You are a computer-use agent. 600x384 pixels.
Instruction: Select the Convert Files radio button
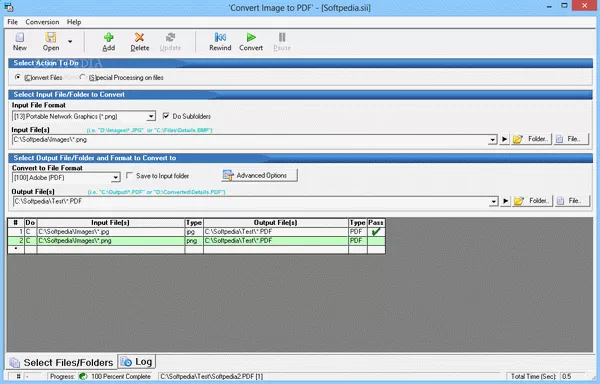(18, 77)
